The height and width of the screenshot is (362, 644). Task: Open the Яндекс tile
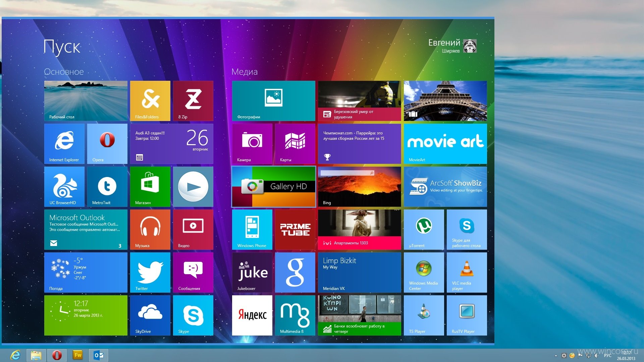coord(252,315)
